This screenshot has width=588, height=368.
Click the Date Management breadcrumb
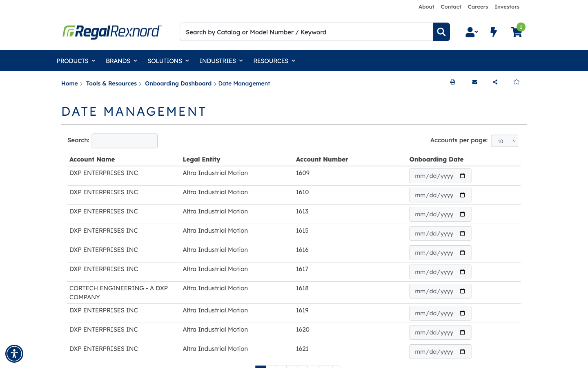point(244,83)
